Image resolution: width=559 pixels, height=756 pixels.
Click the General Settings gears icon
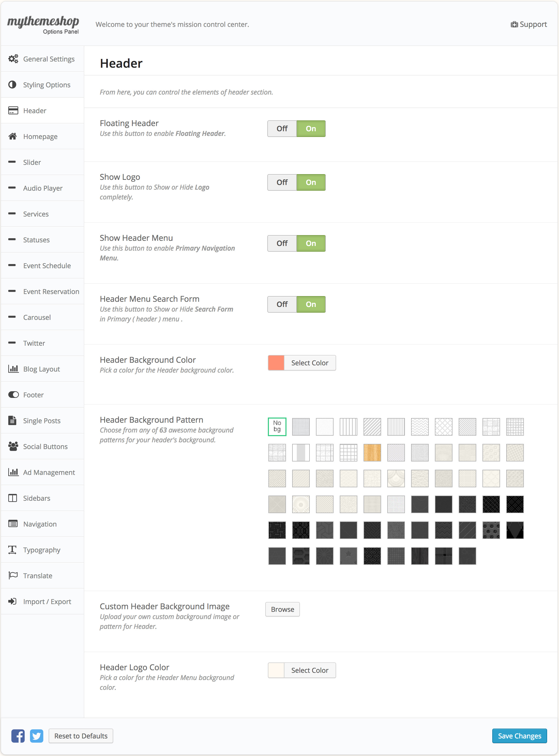coord(13,59)
